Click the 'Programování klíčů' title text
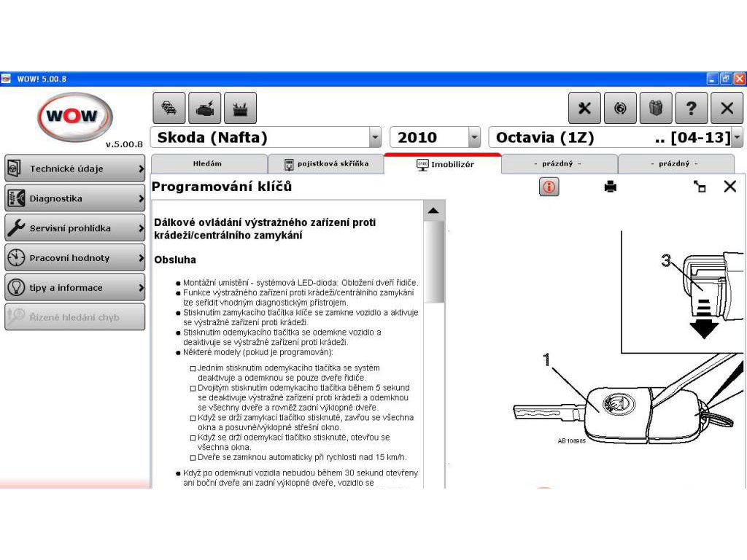The height and width of the screenshot is (560, 747). [222, 186]
